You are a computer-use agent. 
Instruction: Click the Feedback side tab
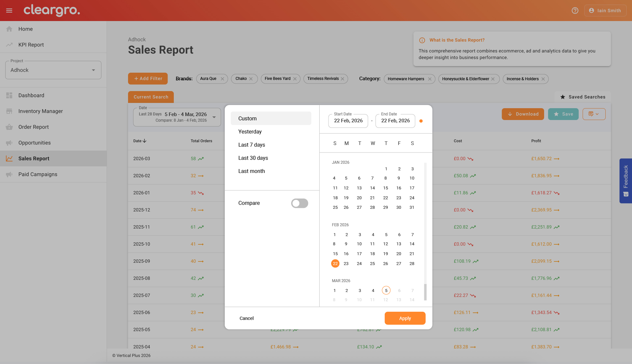pyautogui.click(x=625, y=181)
